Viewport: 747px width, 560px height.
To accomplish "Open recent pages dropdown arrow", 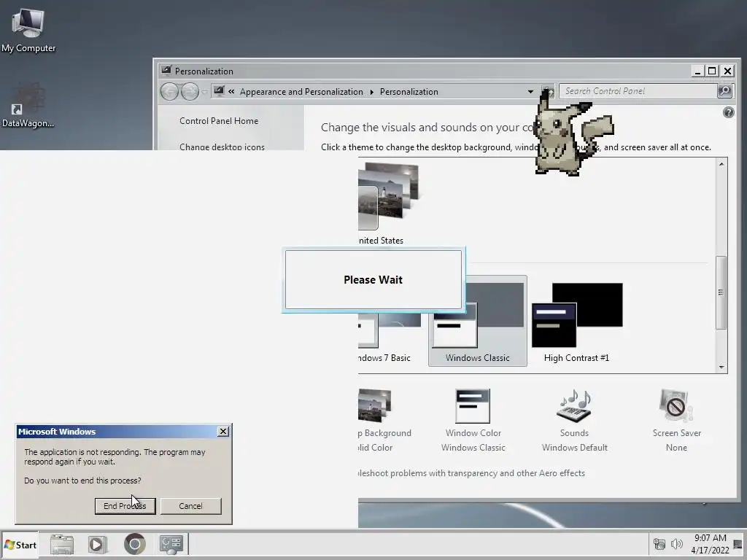I will click(x=204, y=92).
